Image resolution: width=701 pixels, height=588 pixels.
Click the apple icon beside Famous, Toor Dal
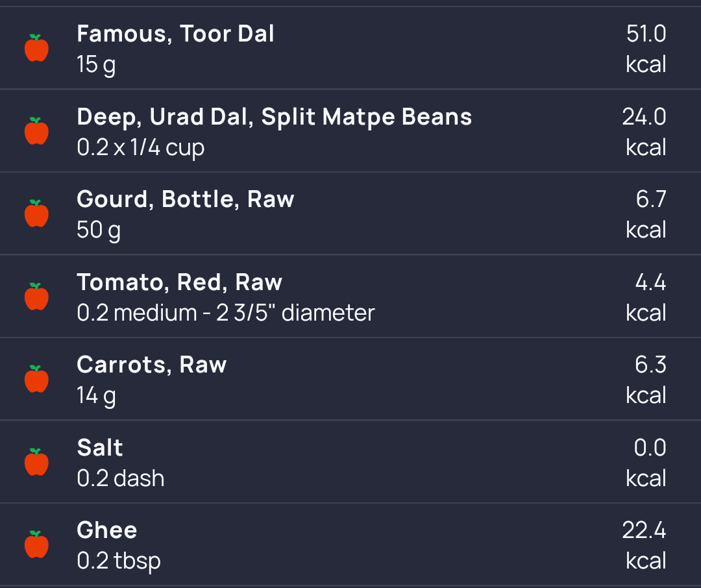point(37,49)
